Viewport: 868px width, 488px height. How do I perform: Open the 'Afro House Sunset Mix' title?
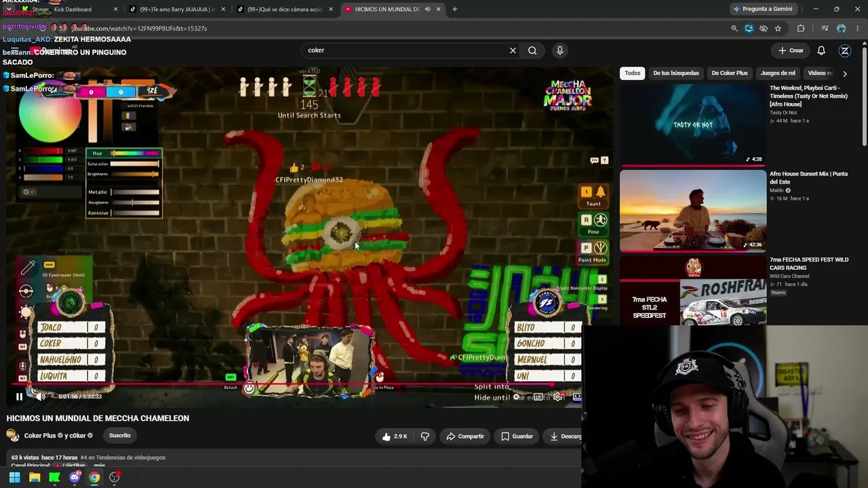808,178
